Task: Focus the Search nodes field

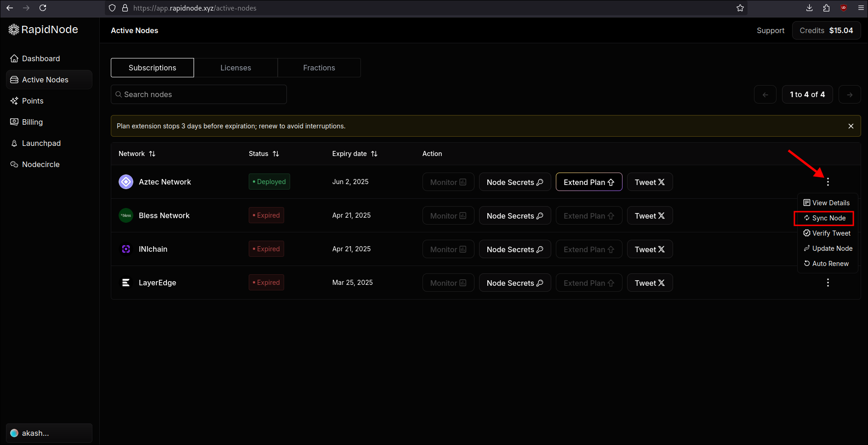Action: (x=199, y=94)
